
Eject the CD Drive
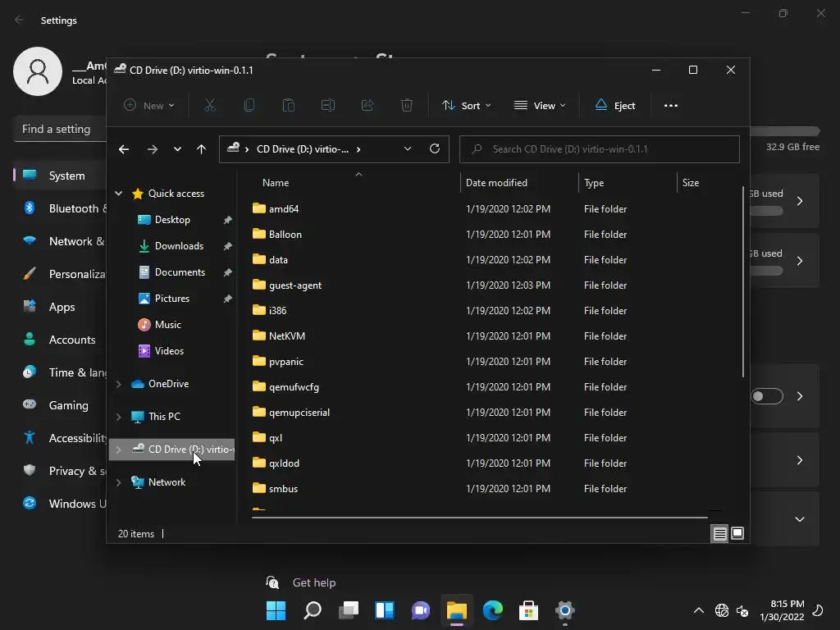tap(615, 106)
